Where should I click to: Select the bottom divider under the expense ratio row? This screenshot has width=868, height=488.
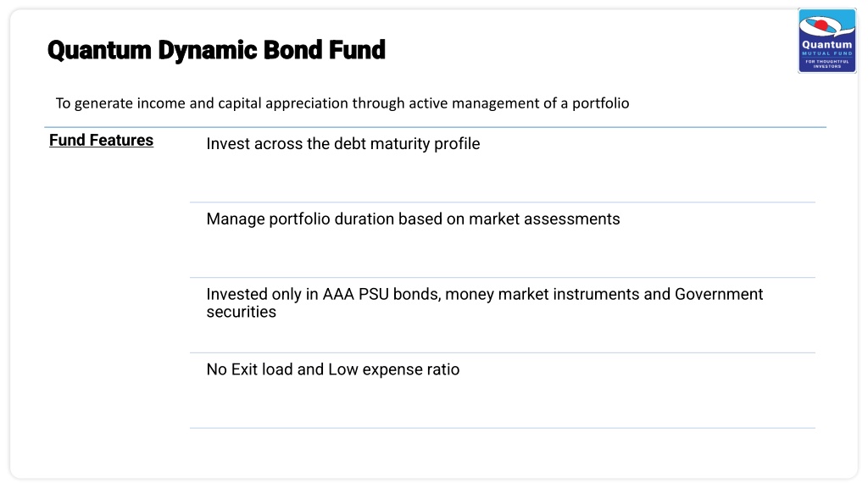coord(503,428)
